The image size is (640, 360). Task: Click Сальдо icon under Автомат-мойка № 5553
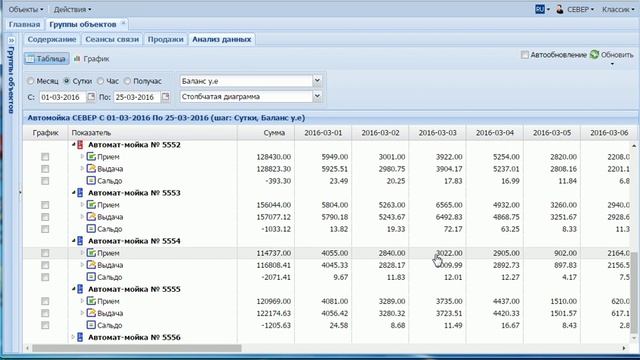tap(91, 229)
